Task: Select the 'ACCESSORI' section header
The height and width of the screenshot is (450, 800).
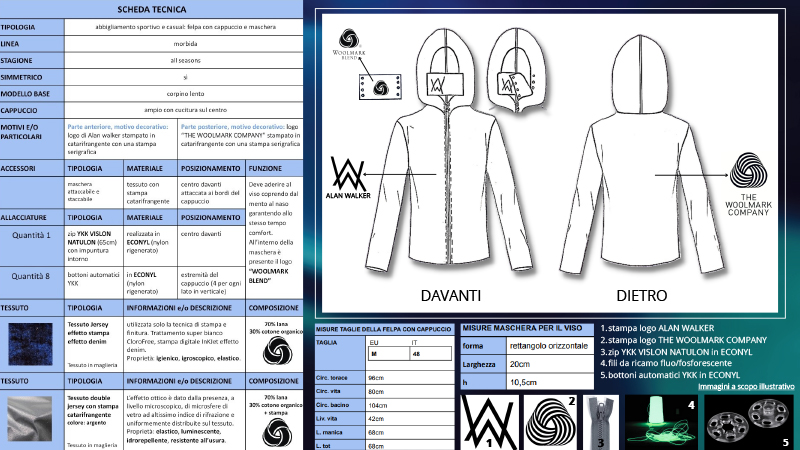Action: click(x=18, y=168)
